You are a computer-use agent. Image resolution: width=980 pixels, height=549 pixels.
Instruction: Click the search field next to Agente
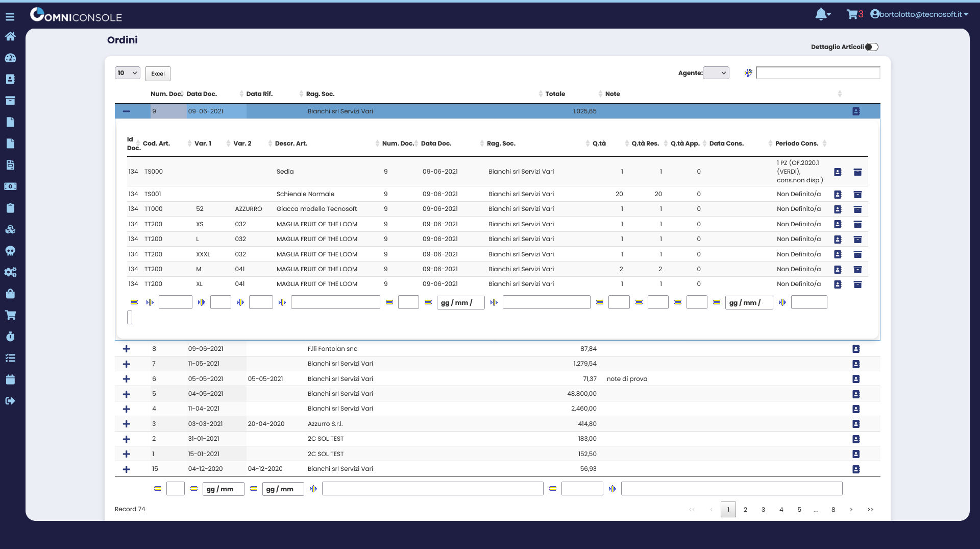tap(818, 73)
